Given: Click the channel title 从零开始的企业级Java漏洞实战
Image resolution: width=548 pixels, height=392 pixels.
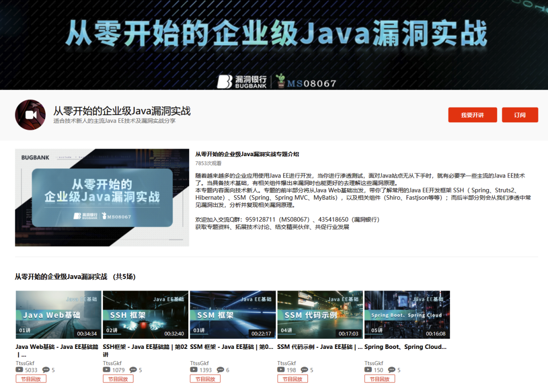Looking at the screenshot, I should 122,111.
